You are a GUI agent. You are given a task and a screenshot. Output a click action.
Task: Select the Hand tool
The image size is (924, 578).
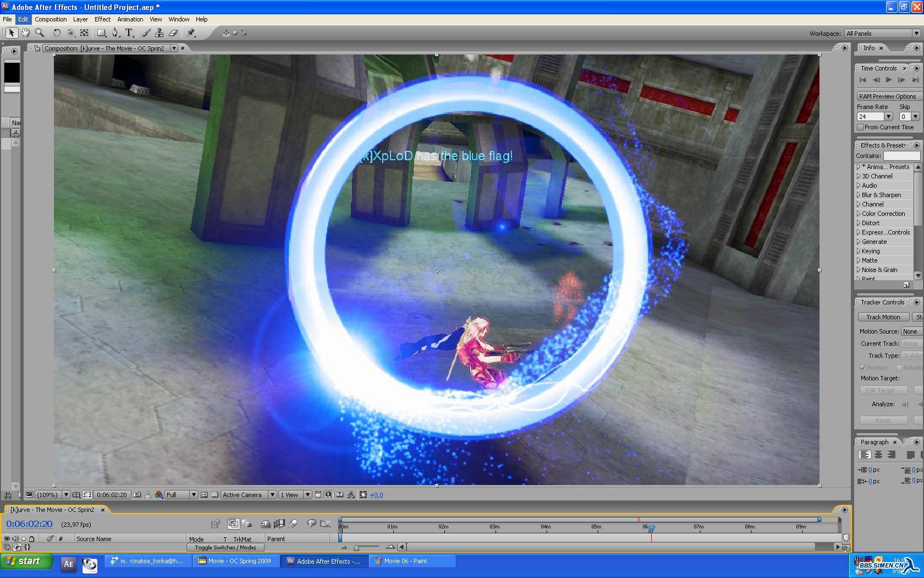pyautogui.click(x=25, y=33)
